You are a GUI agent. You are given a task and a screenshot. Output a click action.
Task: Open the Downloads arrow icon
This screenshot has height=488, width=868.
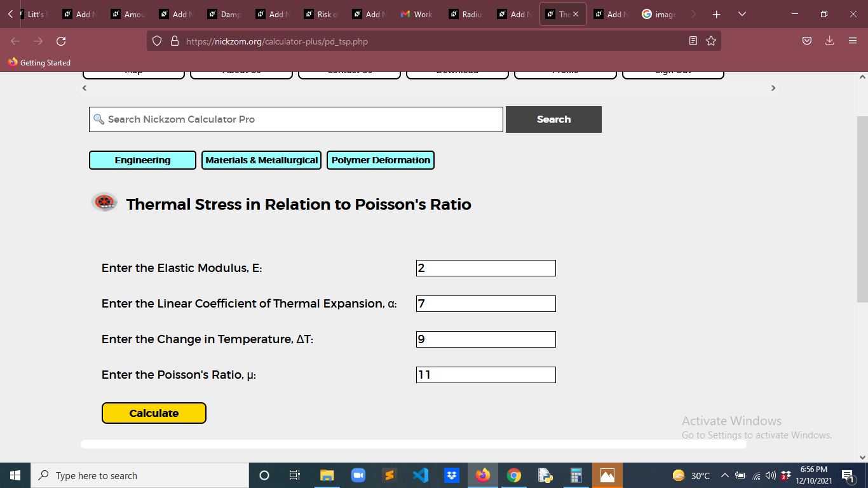[x=829, y=41]
